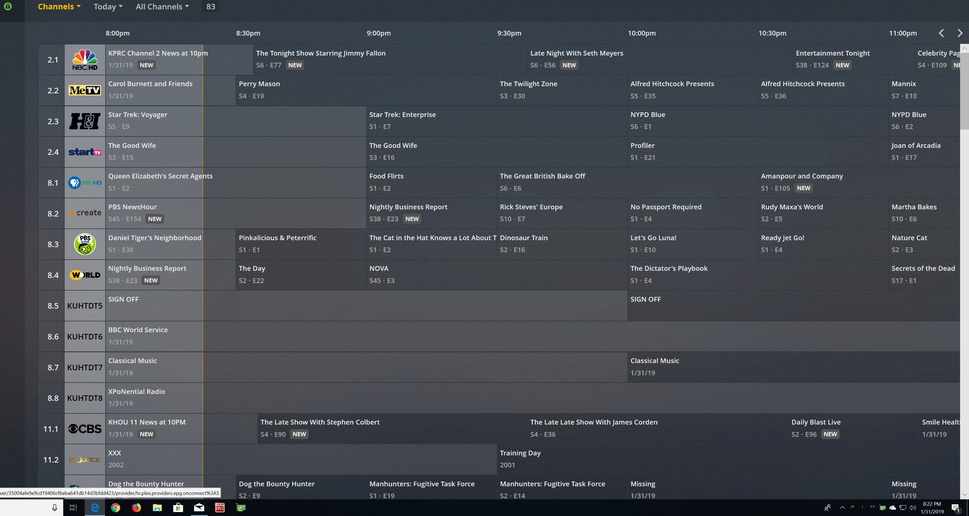Open NYPD Blue S6 E1 listing
The image size is (969, 516).
tap(757, 121)
